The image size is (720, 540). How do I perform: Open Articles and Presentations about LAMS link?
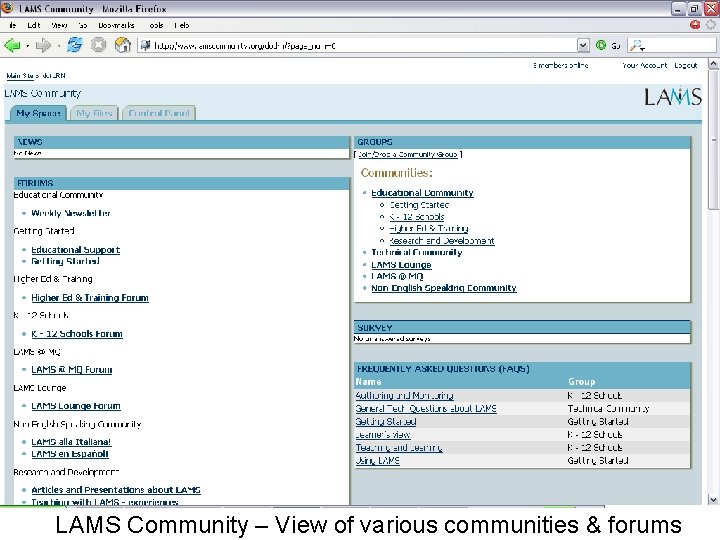click(x=116, y=490)
